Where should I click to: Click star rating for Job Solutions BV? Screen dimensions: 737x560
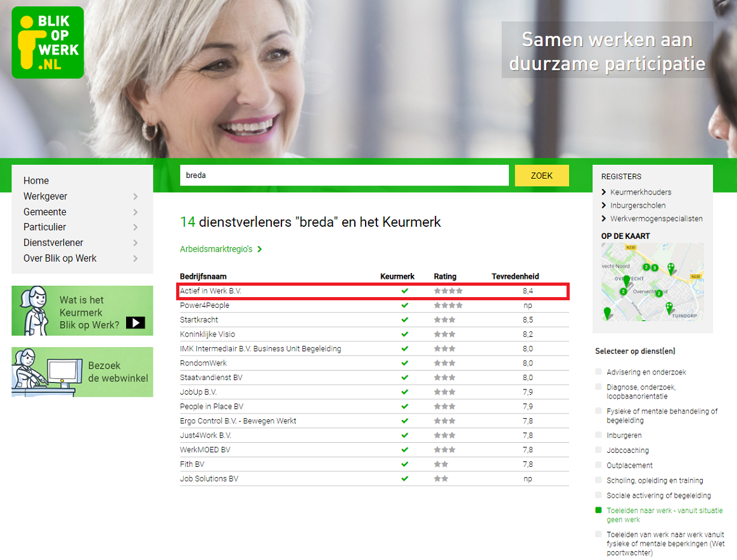coord(441,479)
